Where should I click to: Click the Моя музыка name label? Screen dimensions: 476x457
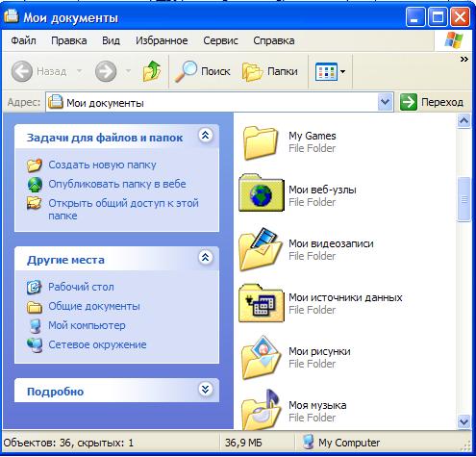click(317, 405)
